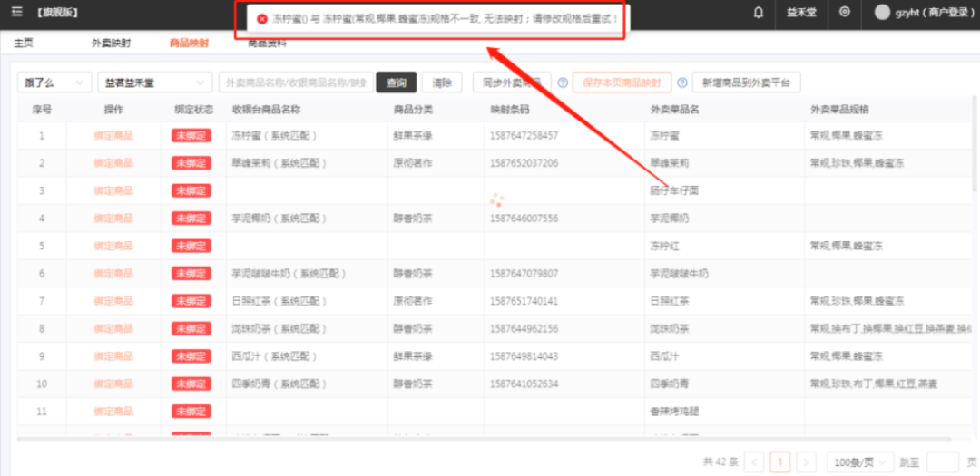
Task: Click the 外卖菜品规格 column header
Action: coord(839,110)
